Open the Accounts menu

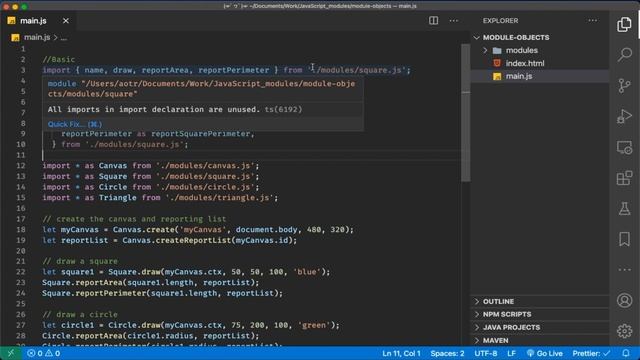coord(624,300)
